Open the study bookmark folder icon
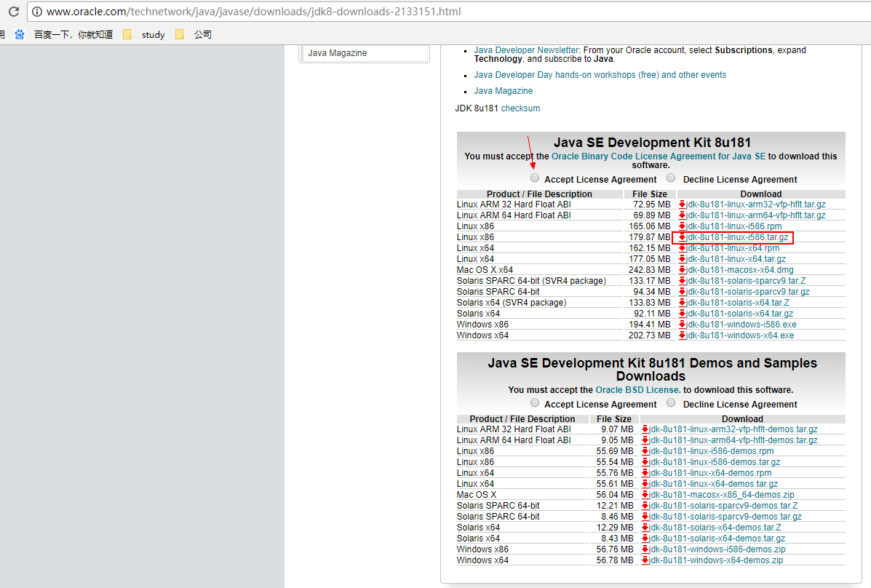This screenshot has height=588, width=871. (127, 34)
